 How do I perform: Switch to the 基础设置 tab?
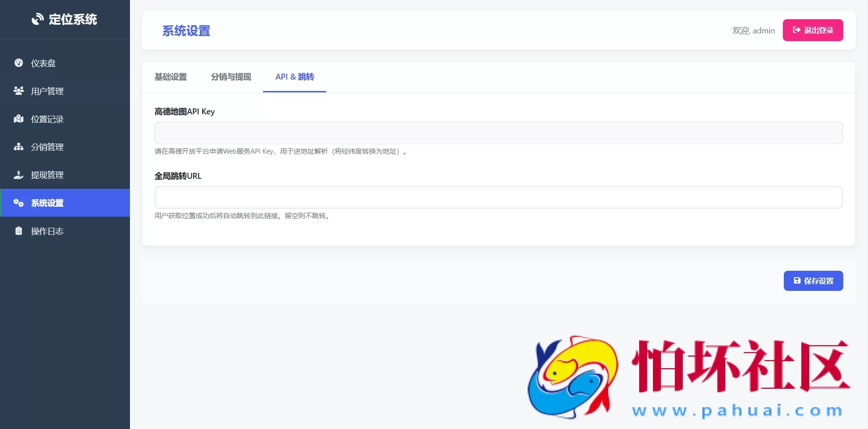[x=171, y=77]
